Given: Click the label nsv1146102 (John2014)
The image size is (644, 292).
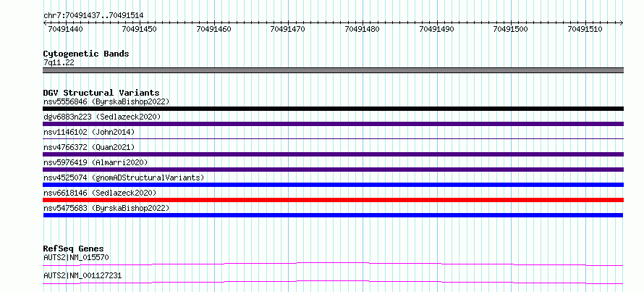Looking at the screenshot, I should (x=89, y=132).
